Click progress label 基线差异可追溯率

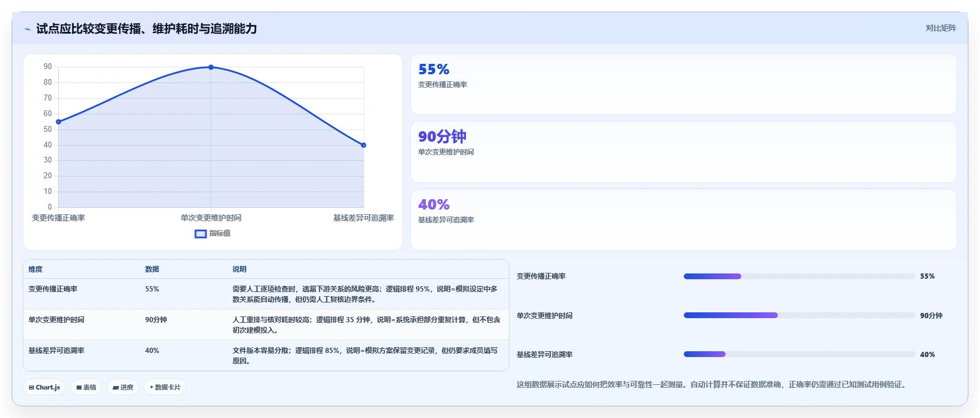click(545, 355)
